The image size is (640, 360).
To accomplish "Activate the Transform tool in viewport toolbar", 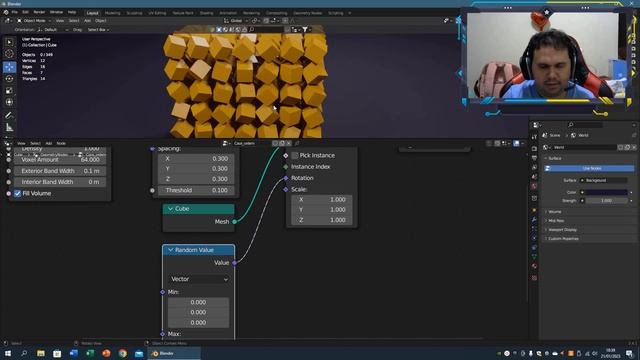I will pyautogui.click(x=9, y=102).
